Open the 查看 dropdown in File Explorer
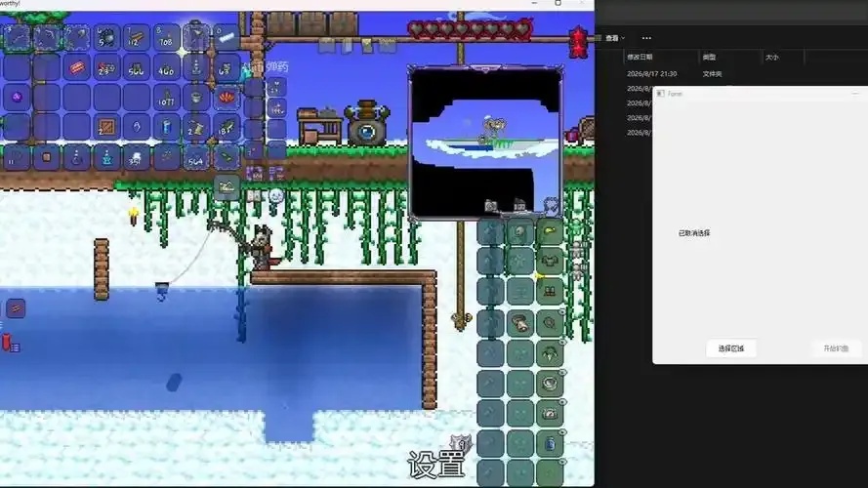This screenshot has width=868, height=488. pyautogui.click(x=614, y=38)
